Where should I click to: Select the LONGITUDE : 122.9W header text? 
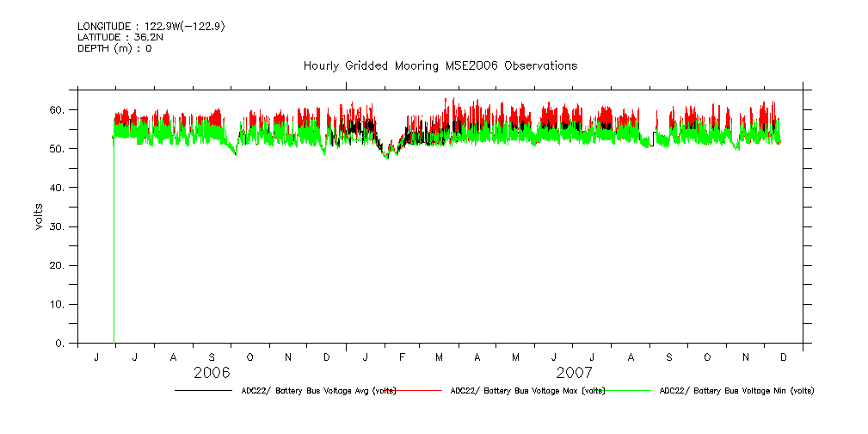pyautogui.click(x=151, y=27)
